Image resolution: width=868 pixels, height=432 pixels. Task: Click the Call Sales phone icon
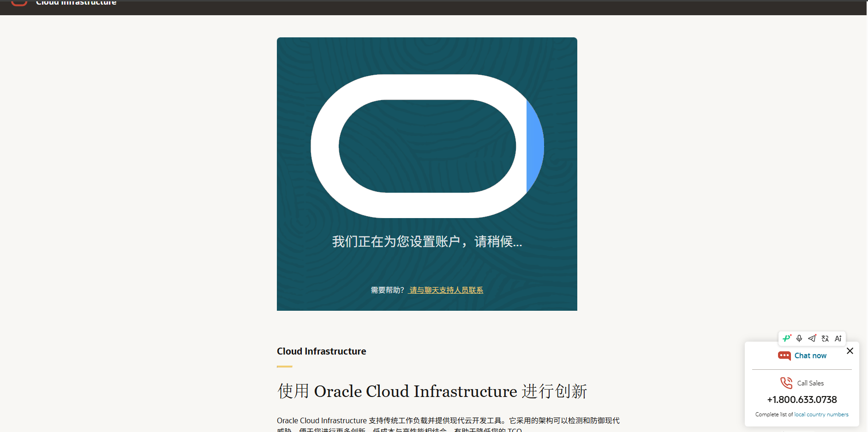point(786,383)
